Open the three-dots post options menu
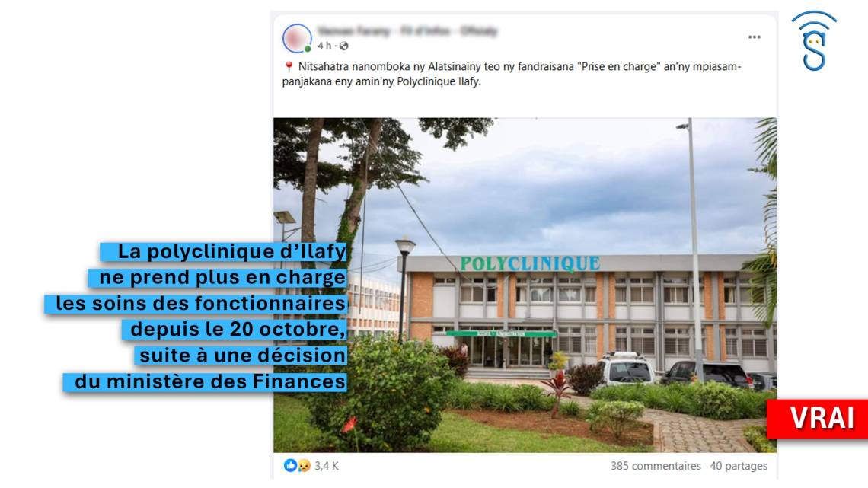The height and width of the screenshot is (488, 868). pos(754,37)
